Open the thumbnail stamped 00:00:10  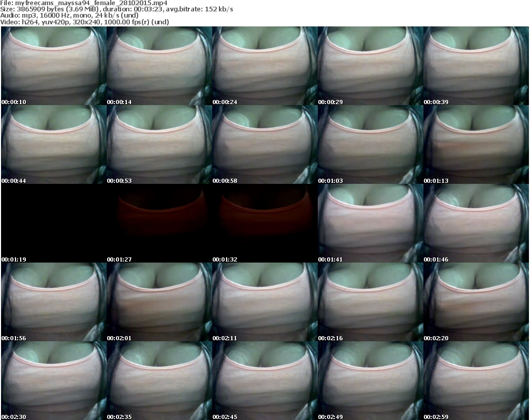pyautogui.click(x=54, y=66)
